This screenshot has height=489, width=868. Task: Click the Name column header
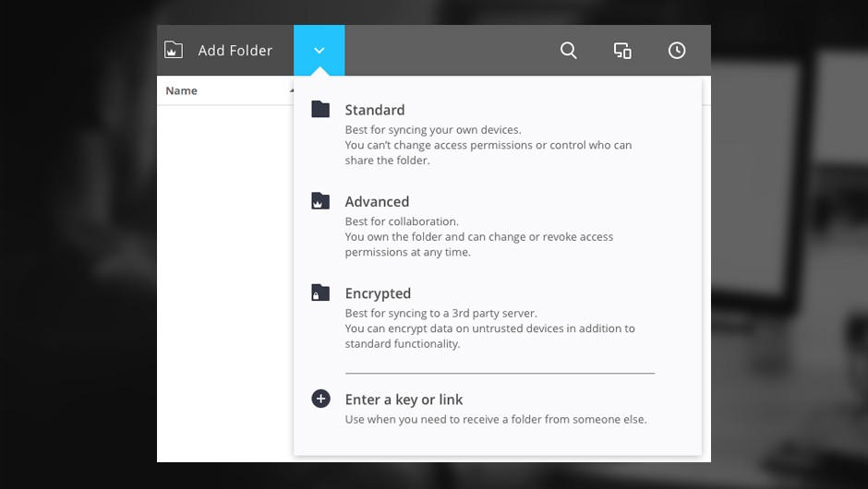(x=182, y=90)
